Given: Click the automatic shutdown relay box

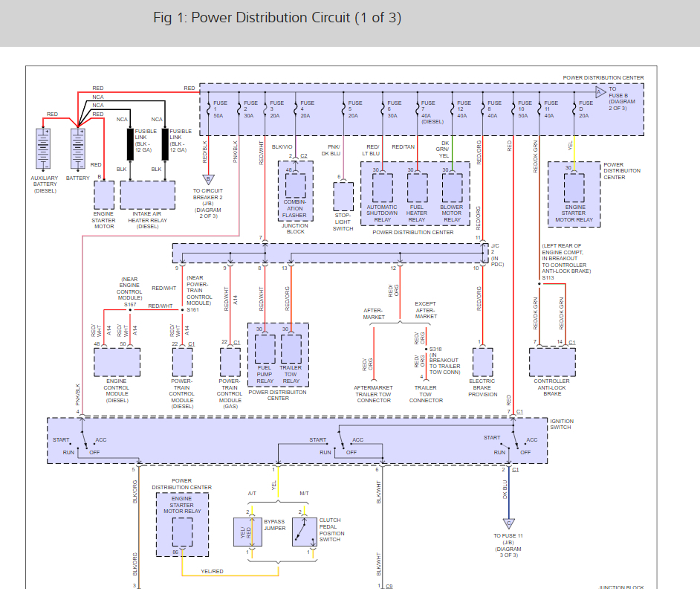Looking at the screenshot, I should 383,187.
